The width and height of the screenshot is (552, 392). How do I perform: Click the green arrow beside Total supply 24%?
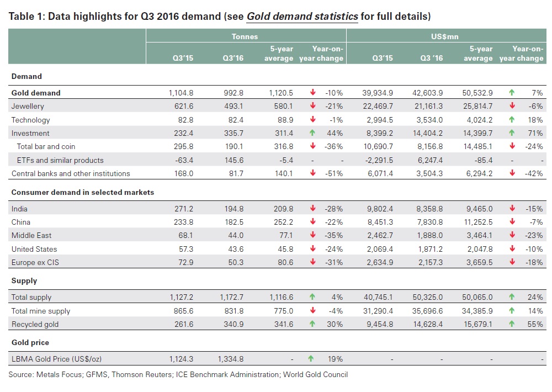tap(511, 297)
